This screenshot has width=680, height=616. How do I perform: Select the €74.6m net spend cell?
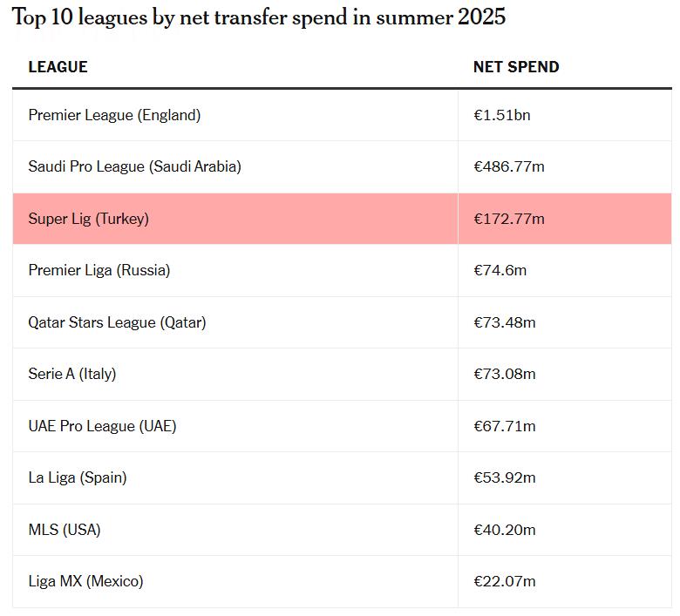click(500, 270)
